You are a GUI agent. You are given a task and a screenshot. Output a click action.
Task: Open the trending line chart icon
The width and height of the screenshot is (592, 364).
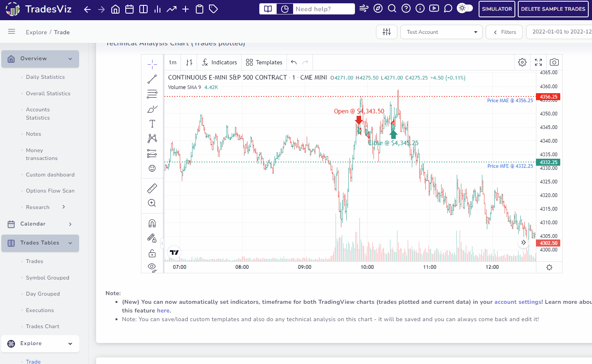pyautogui.click(x=171, y=9)
